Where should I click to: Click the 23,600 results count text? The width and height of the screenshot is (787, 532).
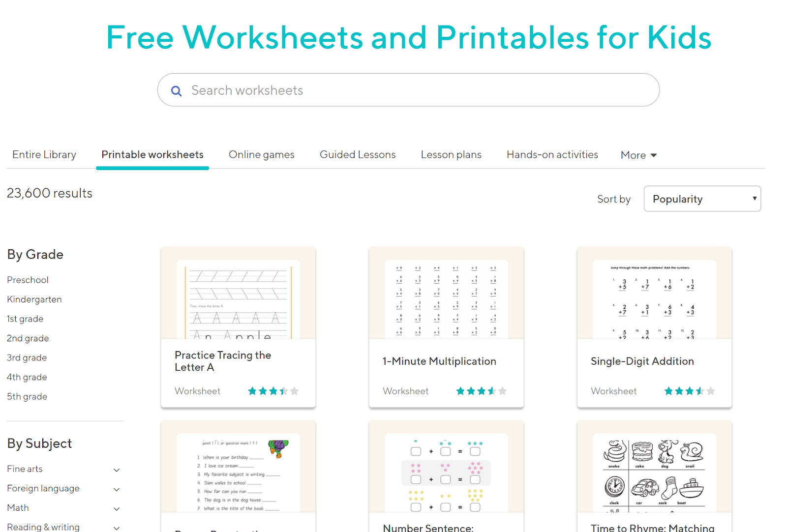(x=50, y=193)
